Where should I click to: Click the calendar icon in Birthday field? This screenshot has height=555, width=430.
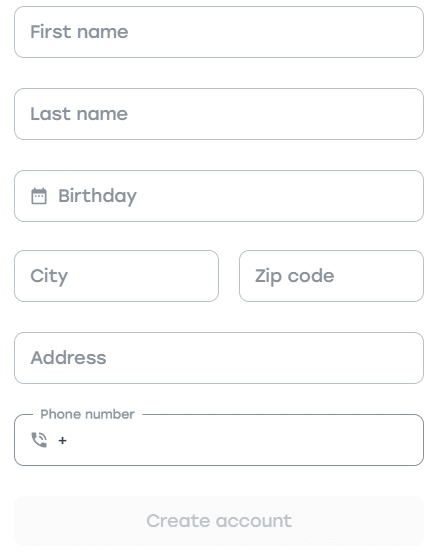click(39, 196)
